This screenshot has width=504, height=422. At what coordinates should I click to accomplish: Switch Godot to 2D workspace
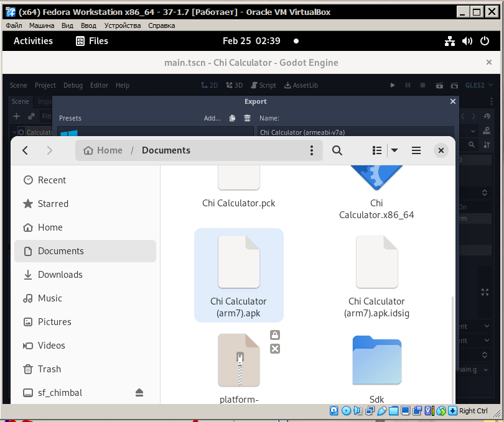point(209,85)
